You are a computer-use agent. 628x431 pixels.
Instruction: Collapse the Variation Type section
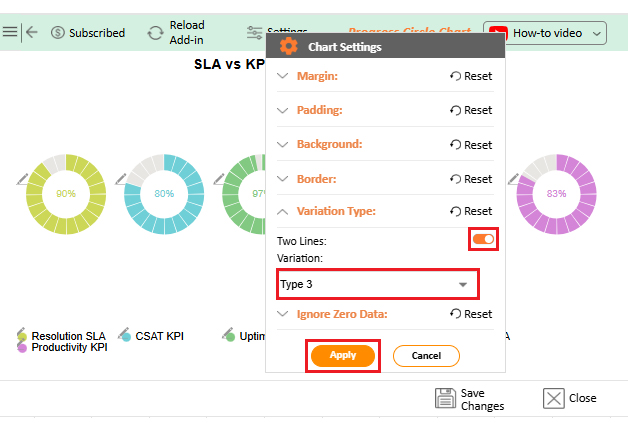[283, 211]
